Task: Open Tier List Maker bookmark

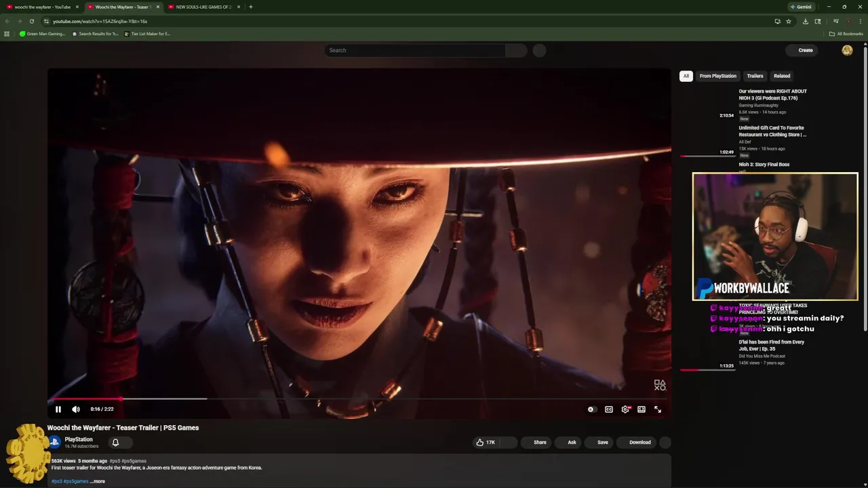Action: tap(148, 34)
